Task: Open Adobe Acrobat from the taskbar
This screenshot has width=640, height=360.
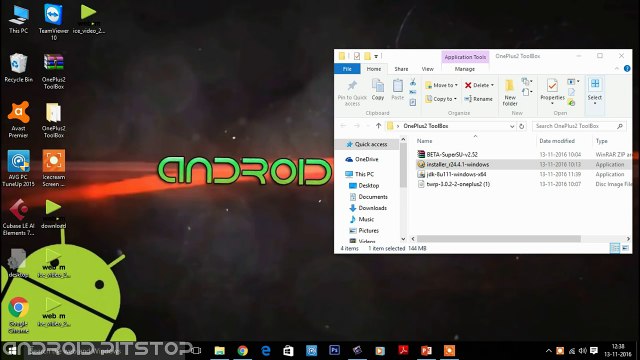Action: [403, 351]
